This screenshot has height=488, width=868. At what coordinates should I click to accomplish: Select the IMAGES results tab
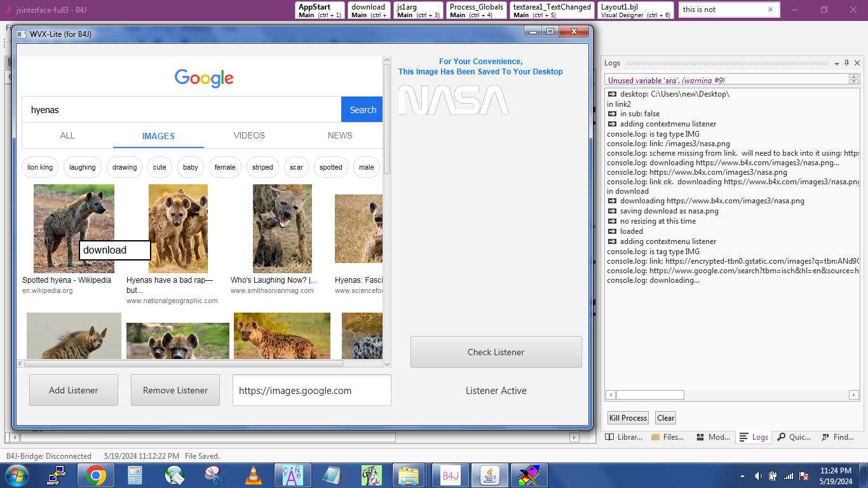tap(158, 136)
